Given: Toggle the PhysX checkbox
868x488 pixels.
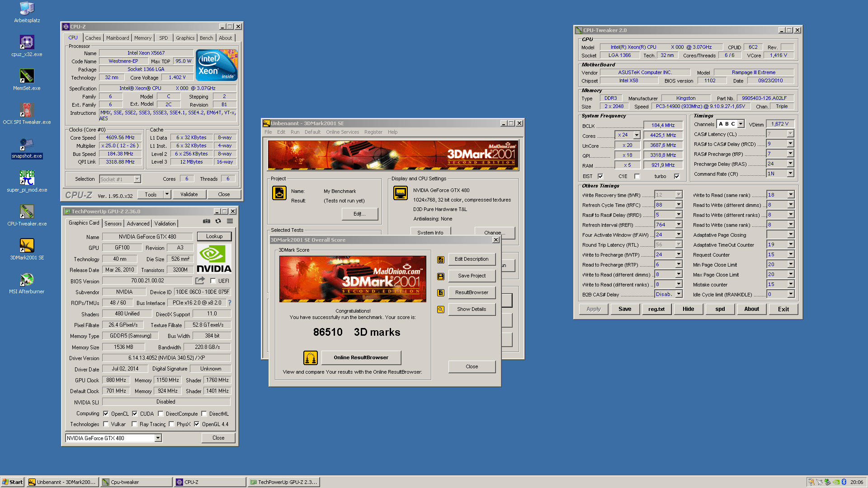Looking at the screenshot, I should pyautogui.click(x=171, y=424).
